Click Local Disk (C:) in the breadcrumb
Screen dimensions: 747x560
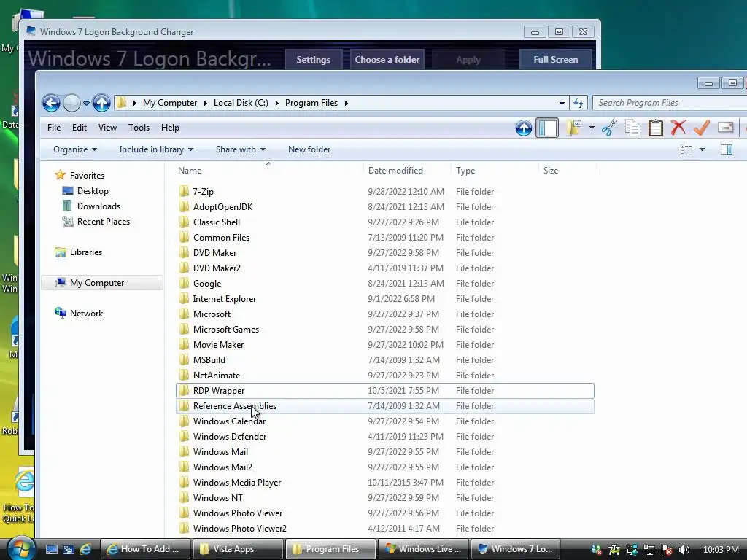(241, 103)
